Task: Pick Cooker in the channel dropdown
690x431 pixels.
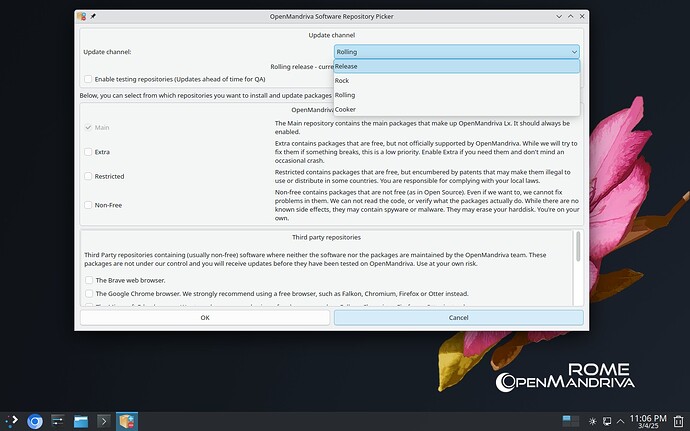Action: click(457, 109)
